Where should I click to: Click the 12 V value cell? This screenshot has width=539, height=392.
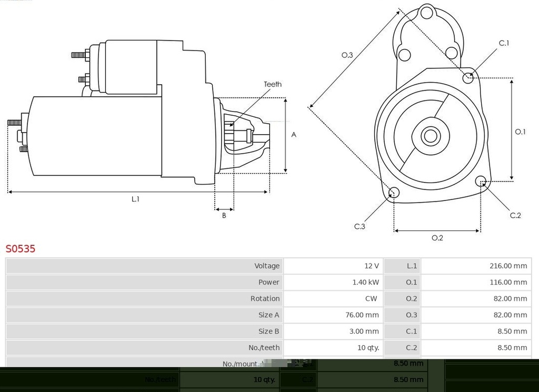[x=333, y=266]
